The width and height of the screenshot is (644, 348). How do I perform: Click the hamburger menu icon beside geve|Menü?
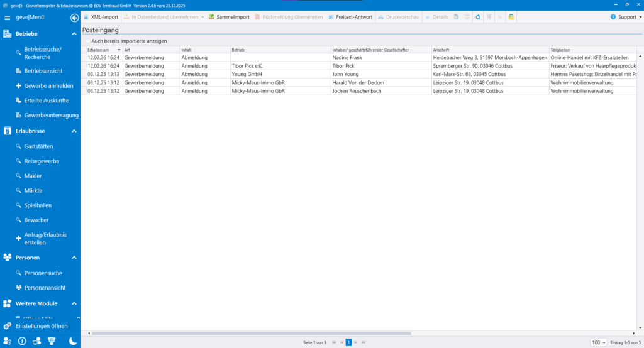coord(8,18)
